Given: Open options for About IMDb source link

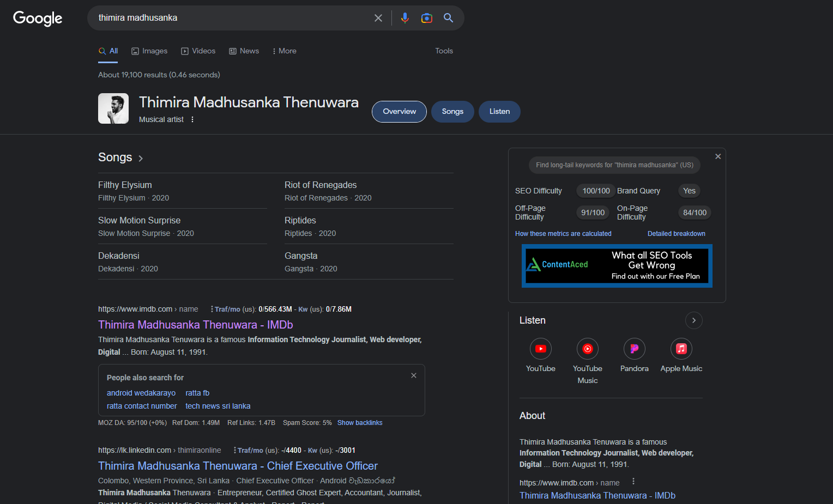Looking at the screenshot, I should 633,482.
